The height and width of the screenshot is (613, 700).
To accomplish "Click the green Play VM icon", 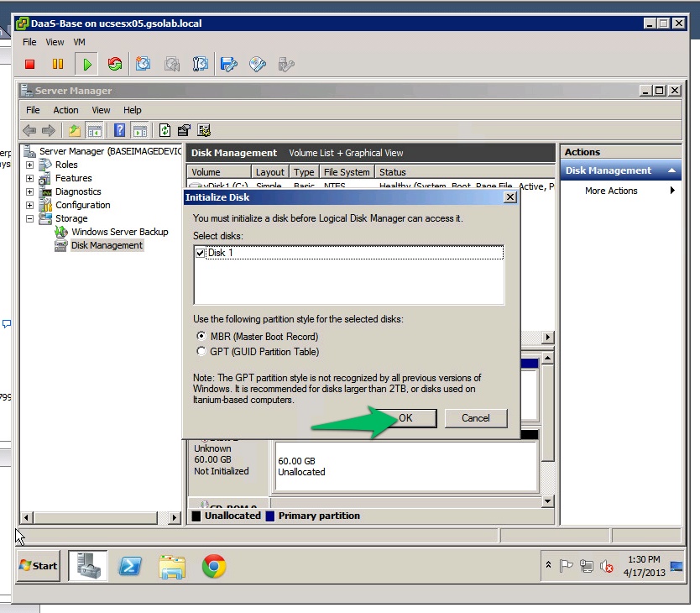I will 87,65.
